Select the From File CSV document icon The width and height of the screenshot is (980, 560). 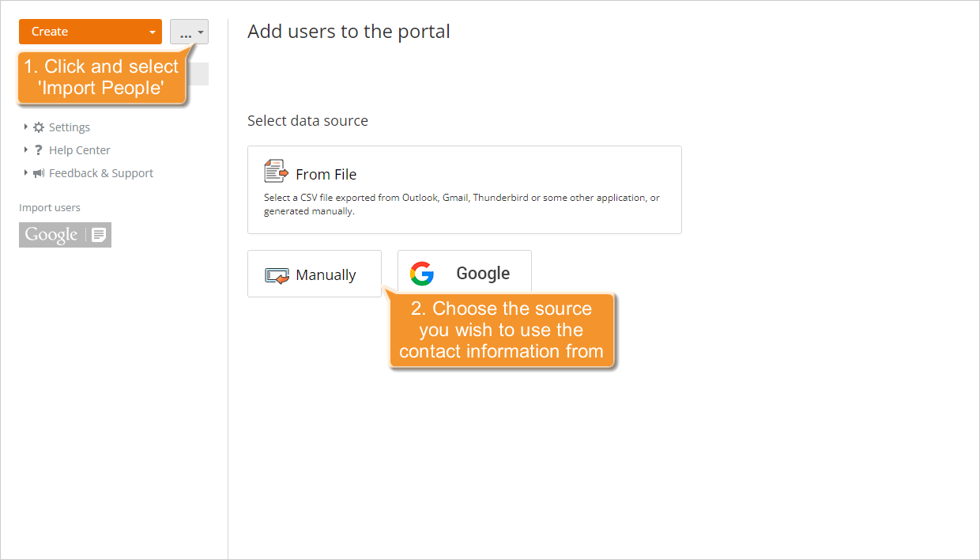click(276, 171)
